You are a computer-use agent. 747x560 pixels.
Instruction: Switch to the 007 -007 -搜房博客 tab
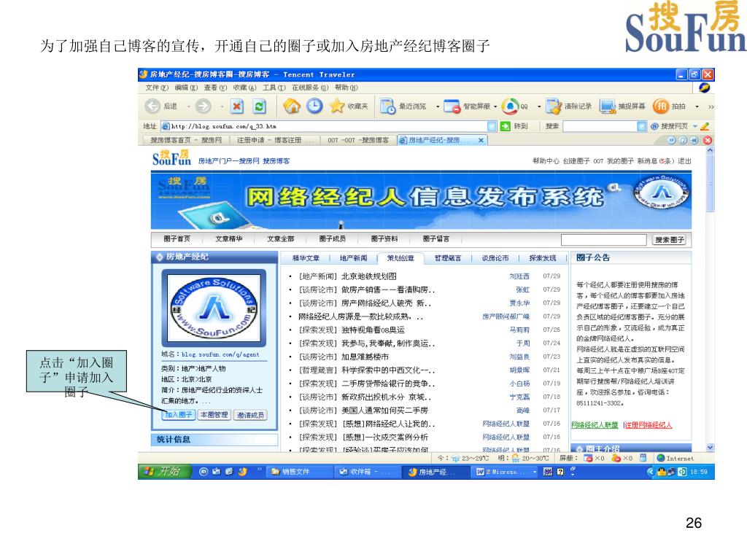pos(357,140)
